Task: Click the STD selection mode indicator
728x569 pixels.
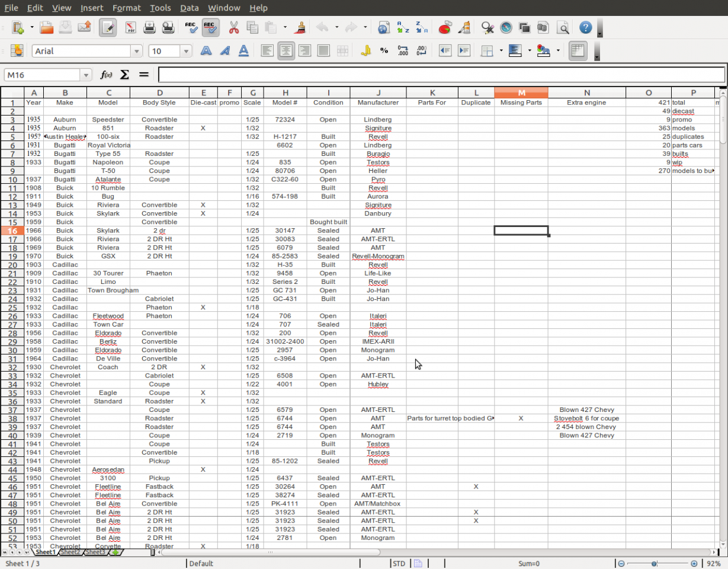Action: point(399,564)
